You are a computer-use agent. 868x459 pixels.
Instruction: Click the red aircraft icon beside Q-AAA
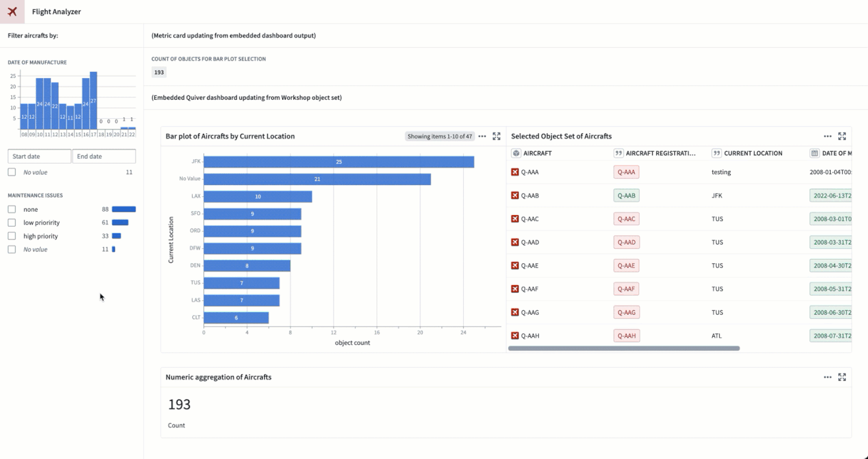tap(515, 172)
